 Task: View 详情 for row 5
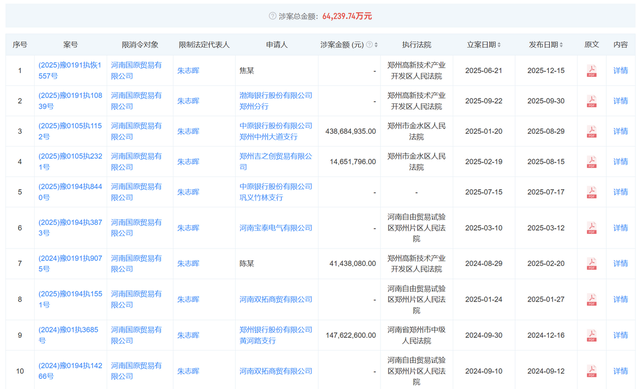tap(620, 192)
